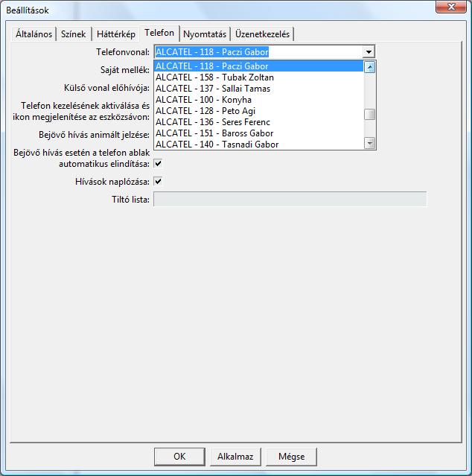Screen dimensions: 472x476
Task: Select the Telefon tab
Action: [x=159, y=33]
